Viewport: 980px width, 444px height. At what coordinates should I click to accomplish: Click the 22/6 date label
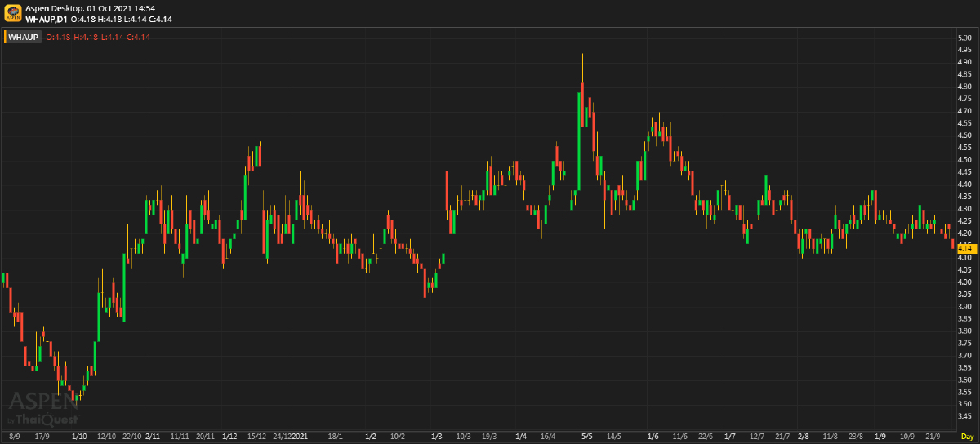point(706,437)
